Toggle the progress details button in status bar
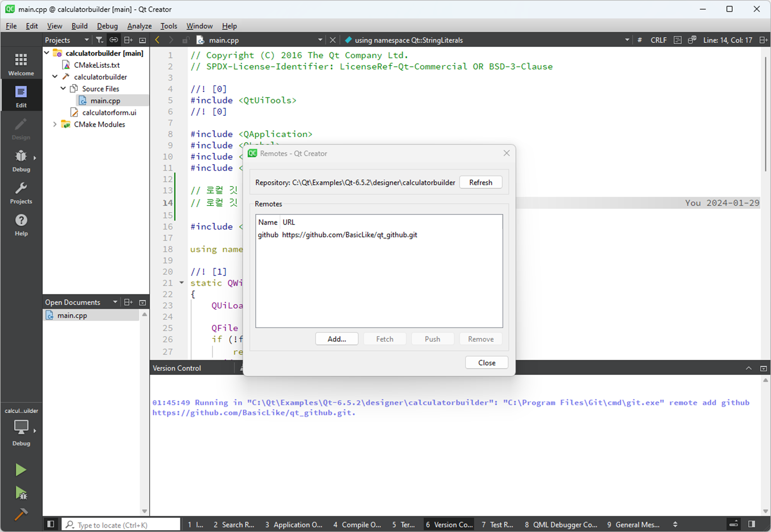771x532 pixels. tap(734, 524)
